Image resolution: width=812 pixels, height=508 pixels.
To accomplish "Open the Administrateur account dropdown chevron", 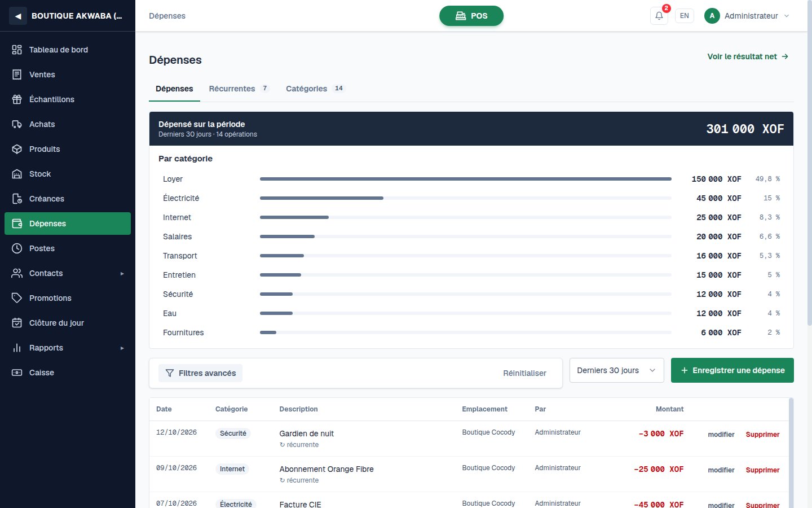I will 787,16.
